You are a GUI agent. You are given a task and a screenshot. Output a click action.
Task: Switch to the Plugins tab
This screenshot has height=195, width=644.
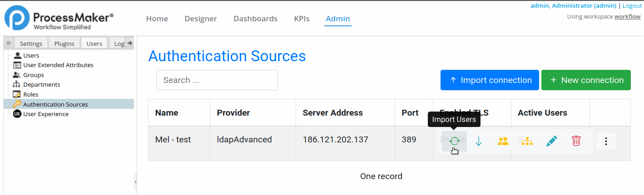[x=64, y=44]
